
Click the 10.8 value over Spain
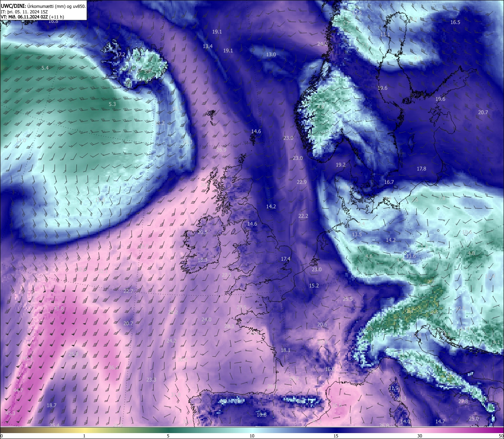pos(261,415)
